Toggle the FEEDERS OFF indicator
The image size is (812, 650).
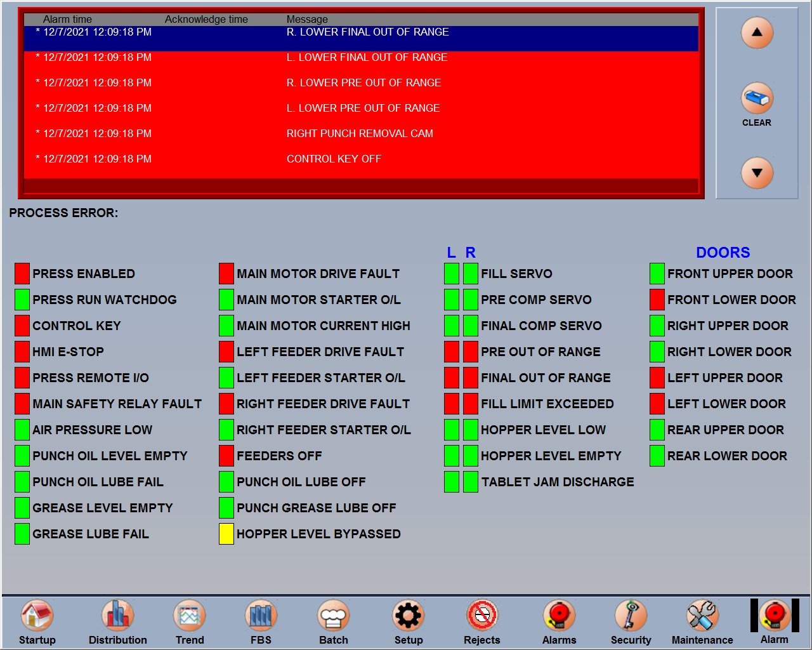[226, 455]
